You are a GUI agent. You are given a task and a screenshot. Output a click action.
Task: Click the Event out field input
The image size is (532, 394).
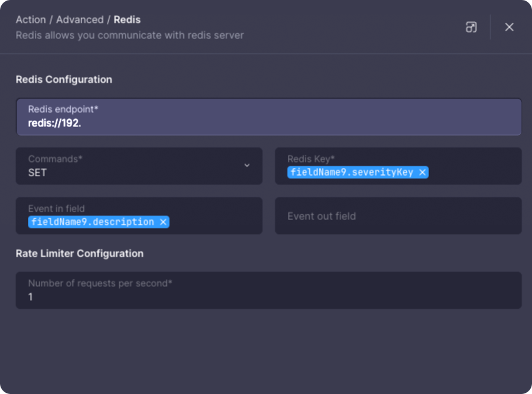pos(398,216)
